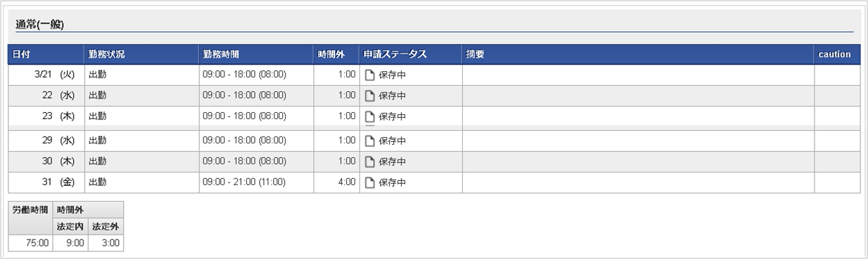This screenshot has height=259, width=868.
Task: Click the 4:00 overtime value
Action: [347, 182]
